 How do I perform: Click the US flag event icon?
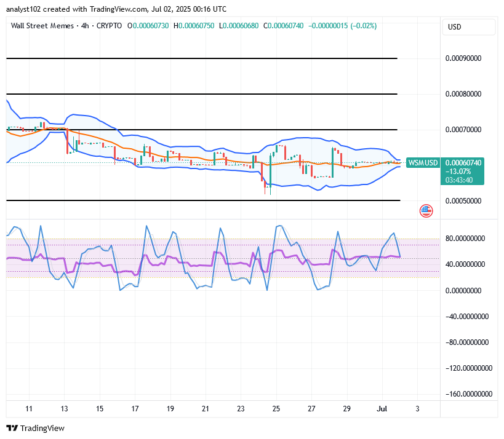pyautogui.click(x=426, y=211)
